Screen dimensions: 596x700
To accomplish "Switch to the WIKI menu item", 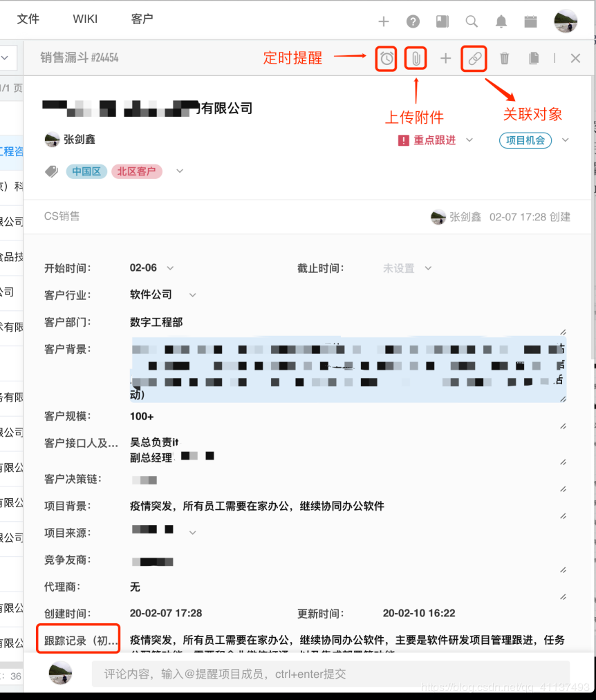I will pos(85,19).
